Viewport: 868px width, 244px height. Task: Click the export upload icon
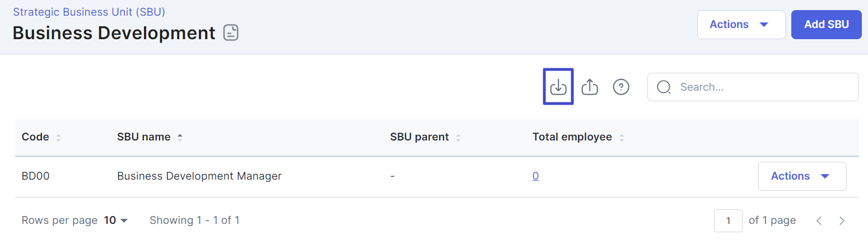point(590,87)
